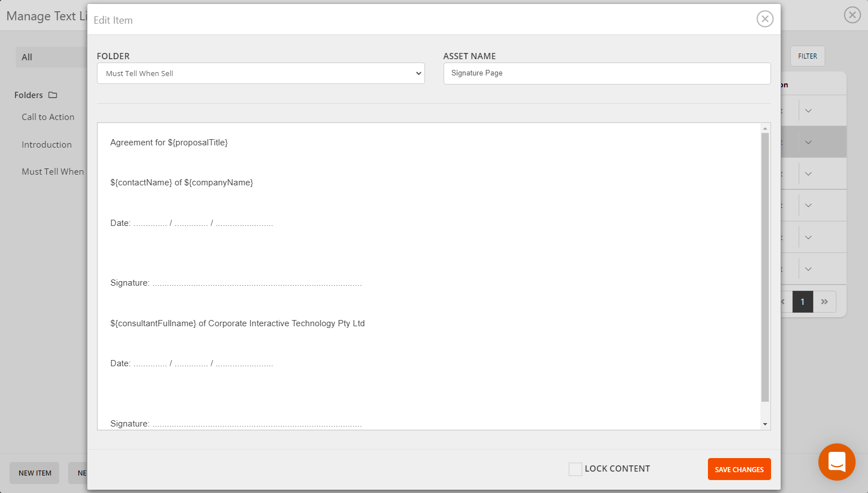
Task: Open the Introduction folder
Action: point(47,144)
